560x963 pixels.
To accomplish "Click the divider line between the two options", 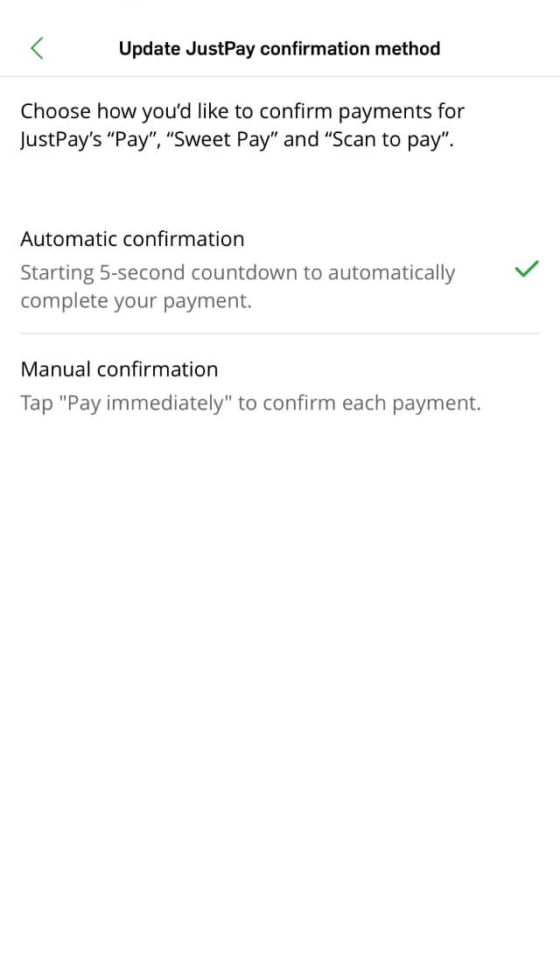I will [279, 334].
